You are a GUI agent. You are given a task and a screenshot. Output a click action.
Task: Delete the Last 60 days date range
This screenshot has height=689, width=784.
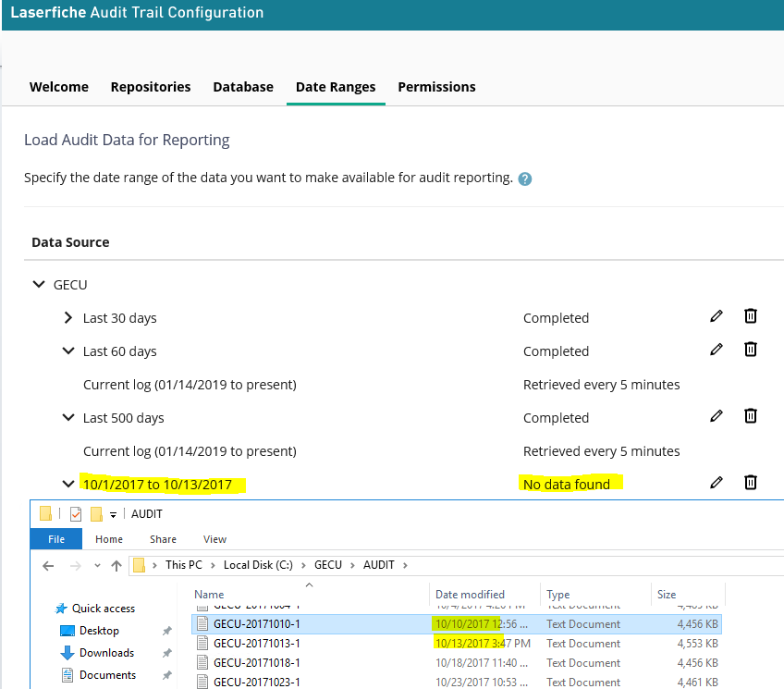point(751,350)
